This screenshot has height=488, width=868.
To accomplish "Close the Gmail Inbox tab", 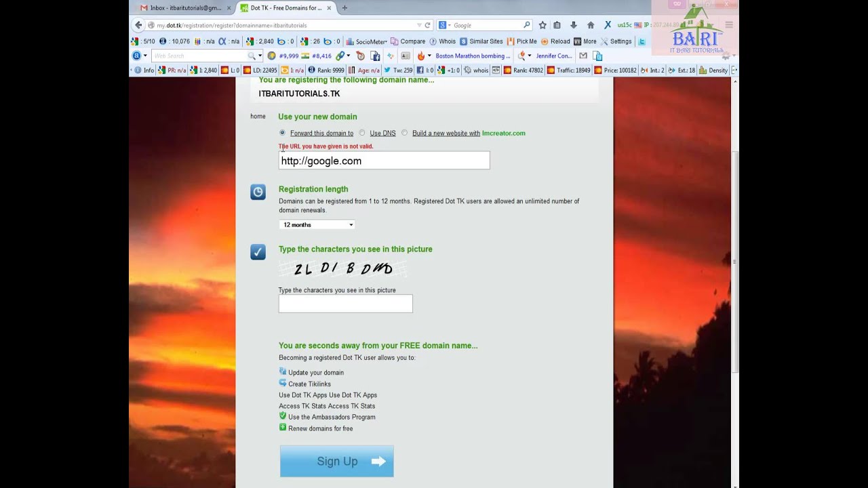I will coord(228,8).
